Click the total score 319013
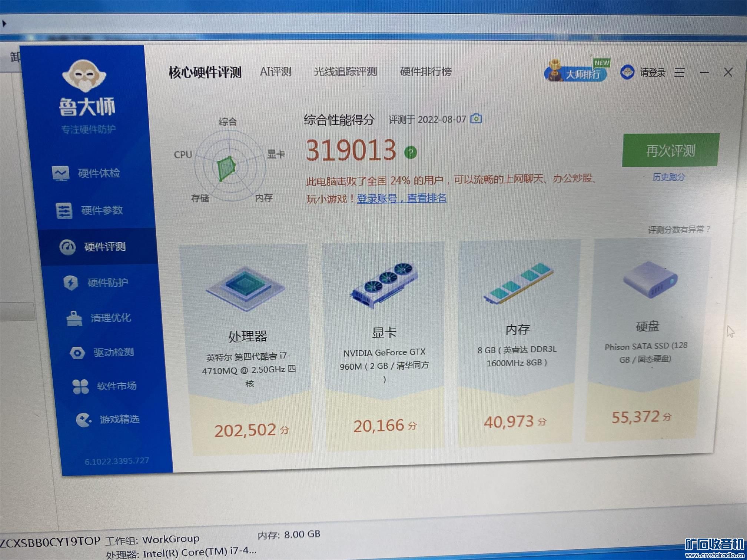The image size is (747, 560). tap(351, 150)
